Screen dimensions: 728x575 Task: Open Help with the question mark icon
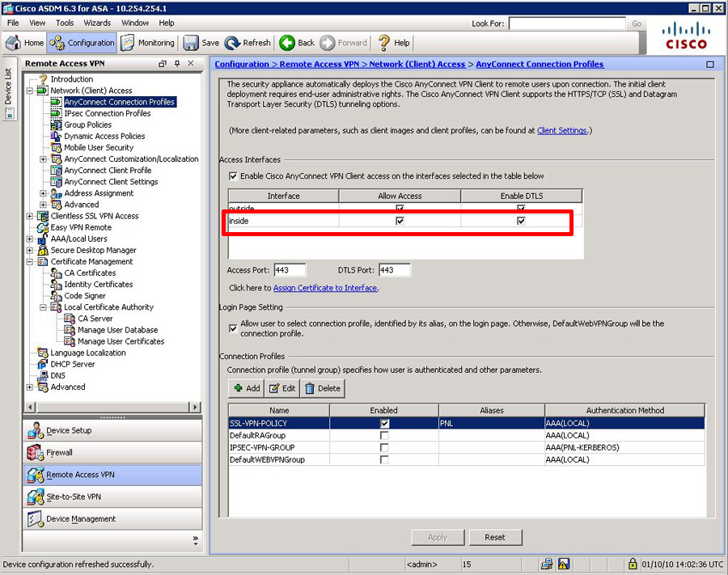(x=384, y=43)
